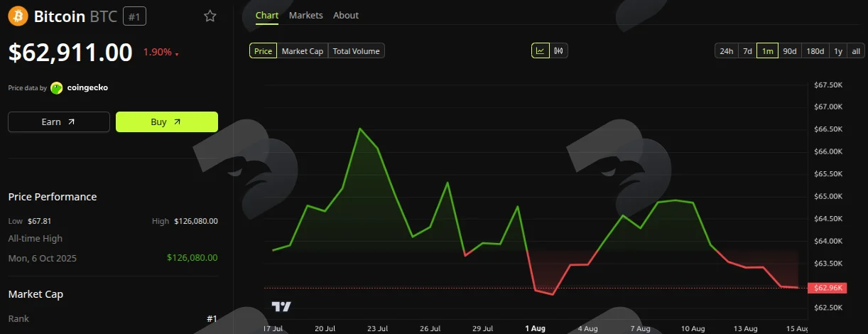Viewport: 868px width, 334px height.
Task: Click the 1 Aug date marker on axis
Action: point(535,328)
